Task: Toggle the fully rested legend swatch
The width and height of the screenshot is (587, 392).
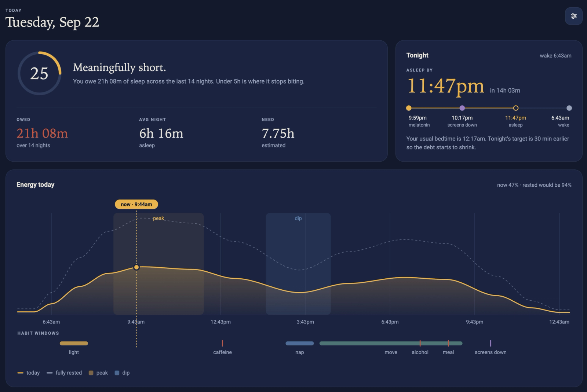Action: coord(50,373)
